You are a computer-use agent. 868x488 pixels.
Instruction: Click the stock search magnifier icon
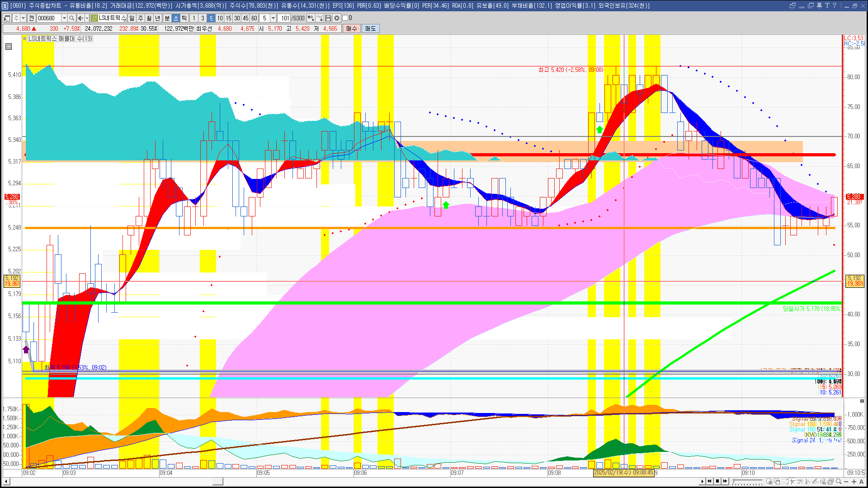click(x=71, y=18)
